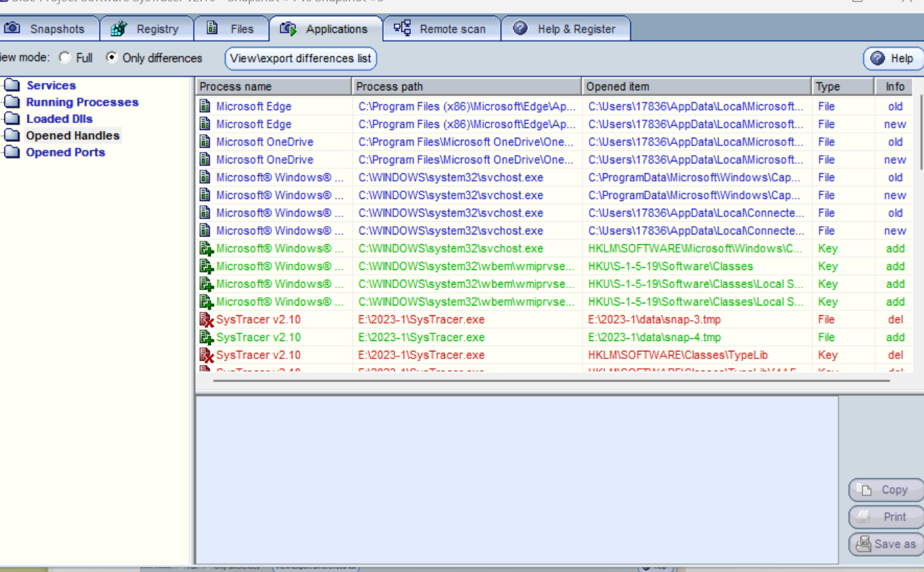Sort by the Process path column header
924x572 pixels.
(x=467, y=86)
